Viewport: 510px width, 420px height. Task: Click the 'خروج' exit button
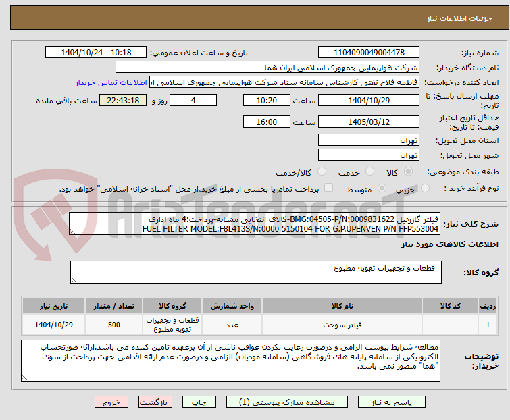tap(111, 402)
